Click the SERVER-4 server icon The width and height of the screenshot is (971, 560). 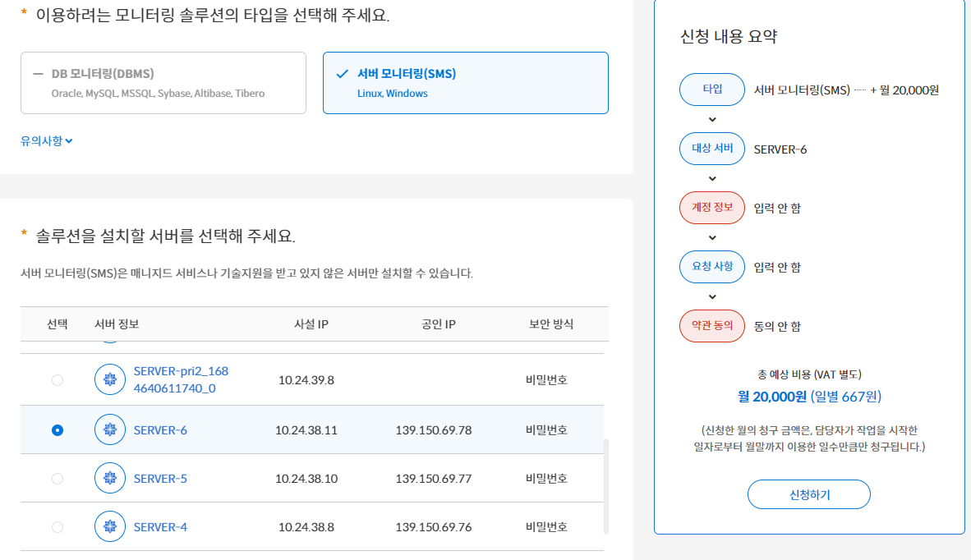tap(110, 526)
